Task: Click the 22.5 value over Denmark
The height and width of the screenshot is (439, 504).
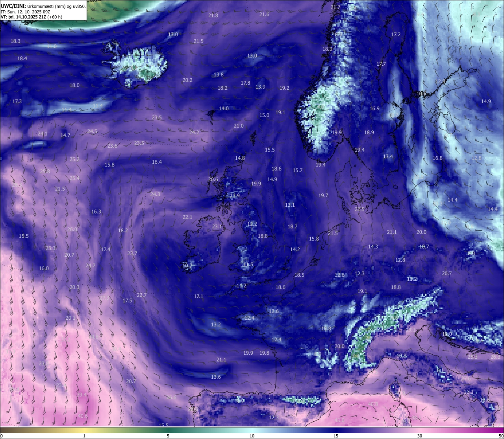Action: 359,209
